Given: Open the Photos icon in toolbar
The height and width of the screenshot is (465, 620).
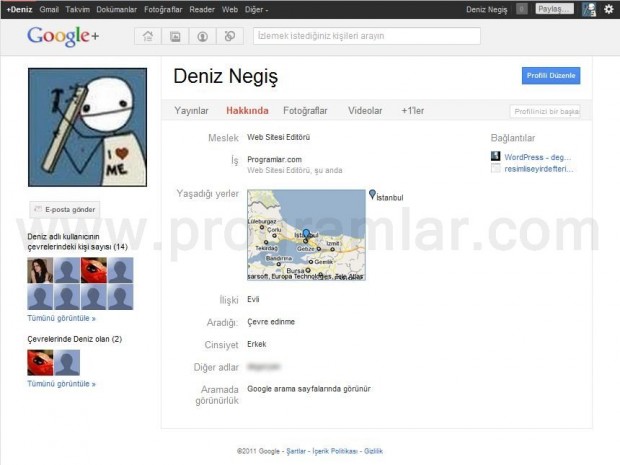Looking at the screenshot, I should [x=175, y=36].
